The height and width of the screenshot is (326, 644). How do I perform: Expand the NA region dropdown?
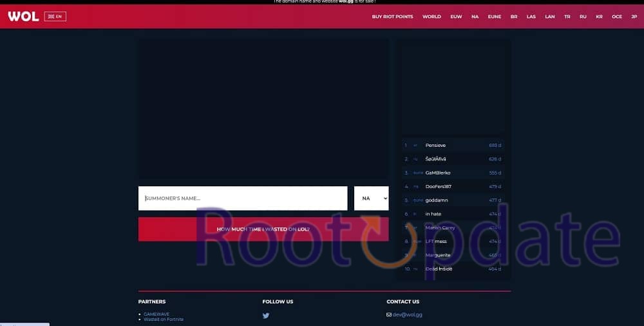tap(371, 198)
